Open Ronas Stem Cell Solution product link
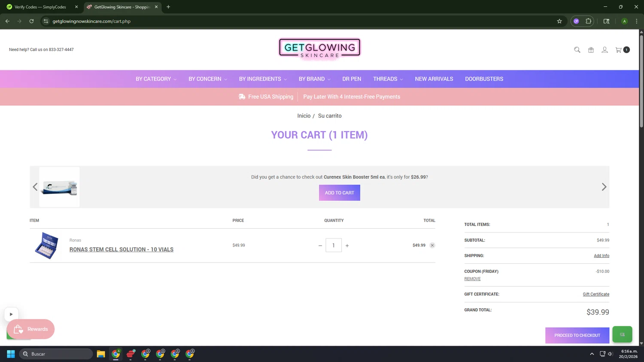This screenshot has height=362, width=644. tap(122, 250)
